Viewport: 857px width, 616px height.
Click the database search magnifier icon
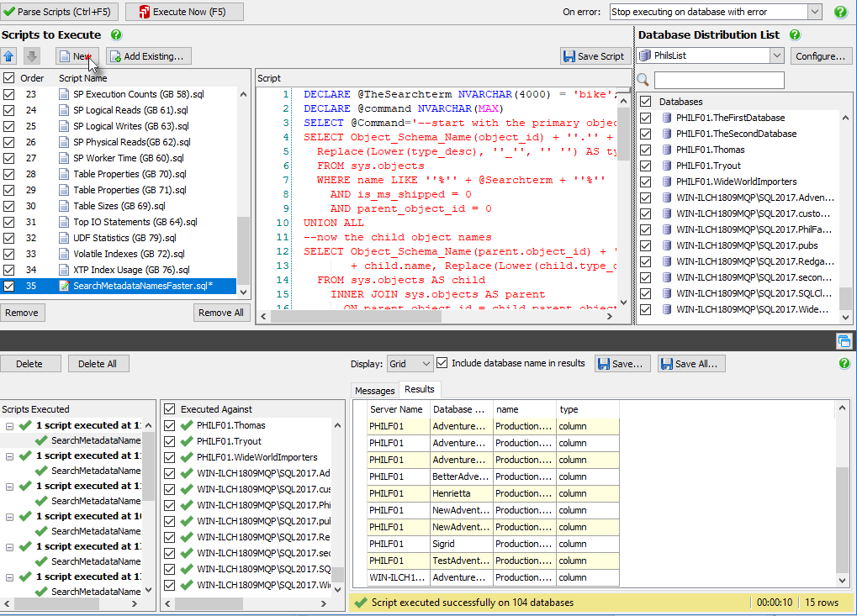[x=643, y=81]
